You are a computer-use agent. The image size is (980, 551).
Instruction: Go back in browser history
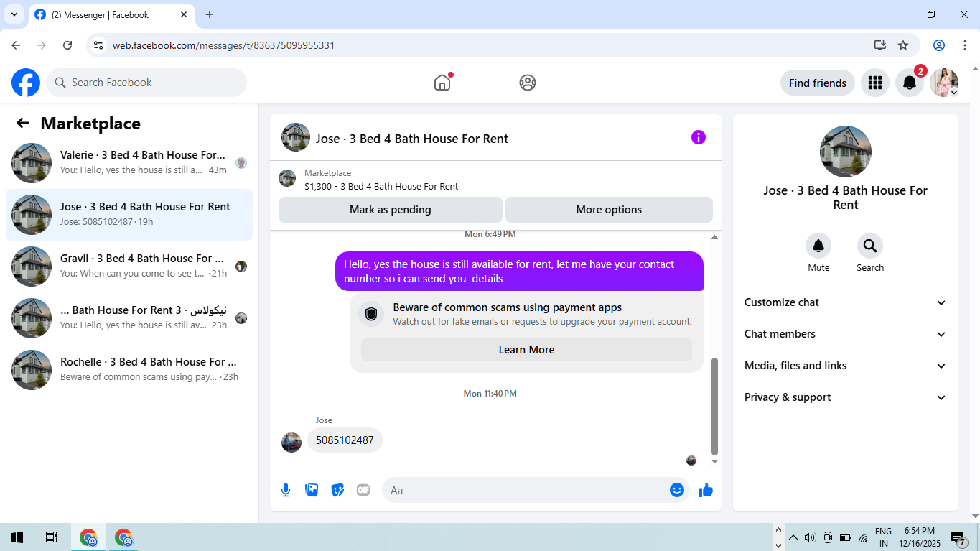click(16, 45)
